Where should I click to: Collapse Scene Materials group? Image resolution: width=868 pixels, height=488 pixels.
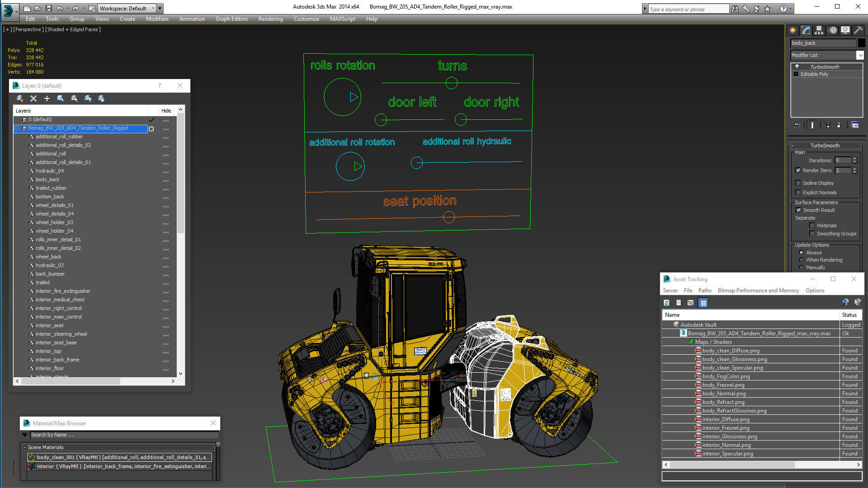coord(25,447)
